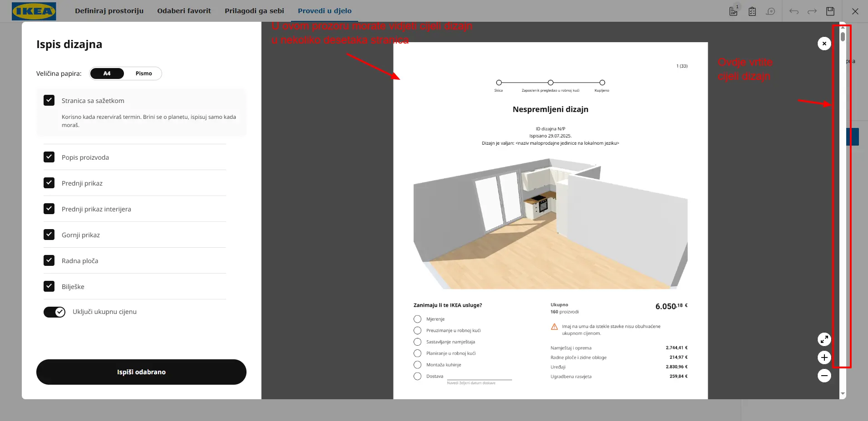Uncheck the Radna ploča checkbox
Screen dimensions: 868x421
coord(49,260)
